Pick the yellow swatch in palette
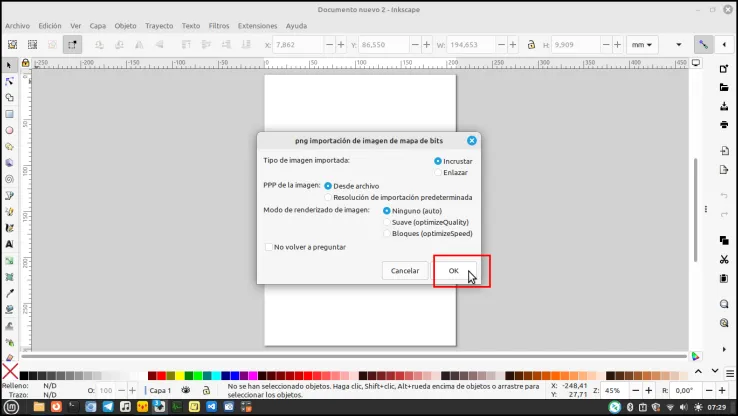This screenshot has width=738, height=416. [x=180, y=376]
